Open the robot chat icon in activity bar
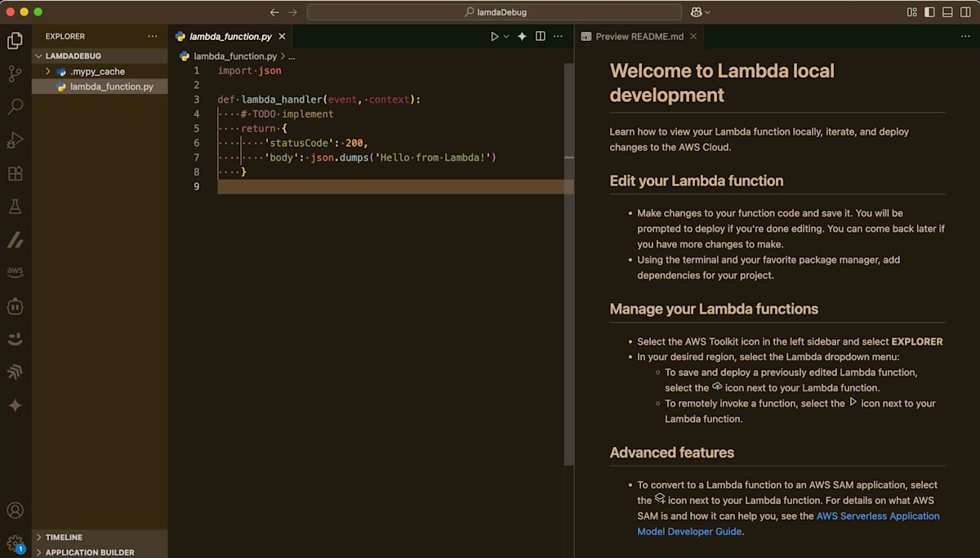Viewport: 980px width, 558px height. tap(15, 306)
